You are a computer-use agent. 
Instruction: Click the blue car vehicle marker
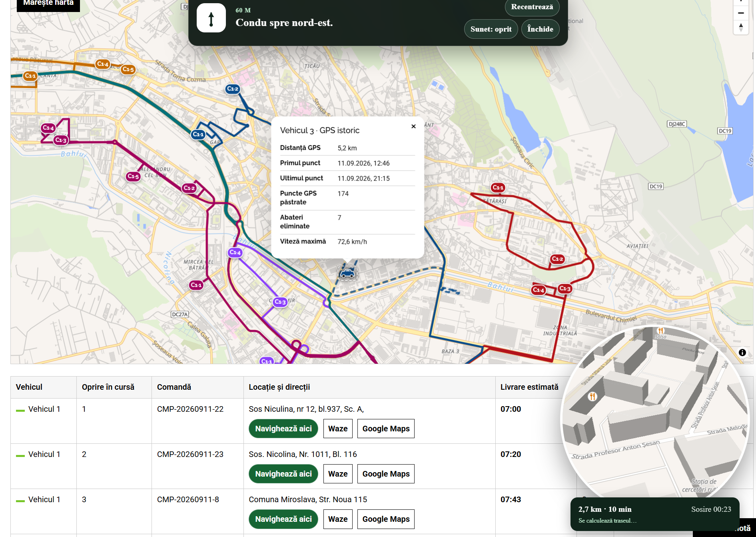point(347,273)
